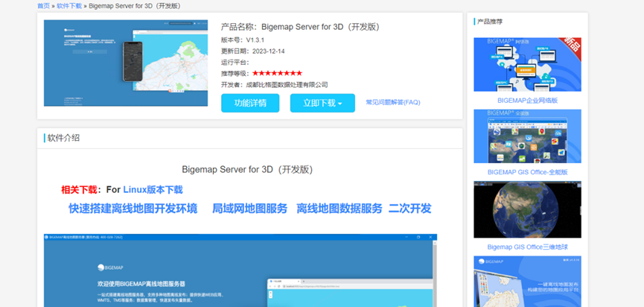
Task: Open 软件下载 breadcrumb link
Action: 69,6
